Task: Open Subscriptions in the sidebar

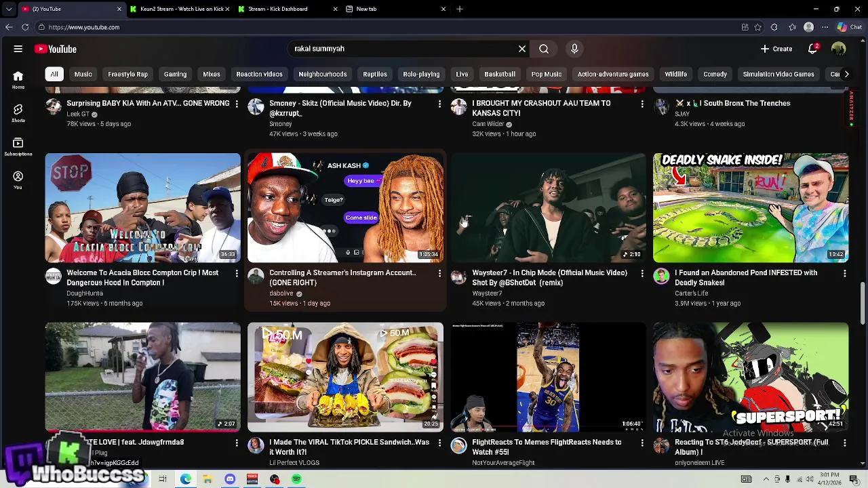Action: (x=18, y=147)
